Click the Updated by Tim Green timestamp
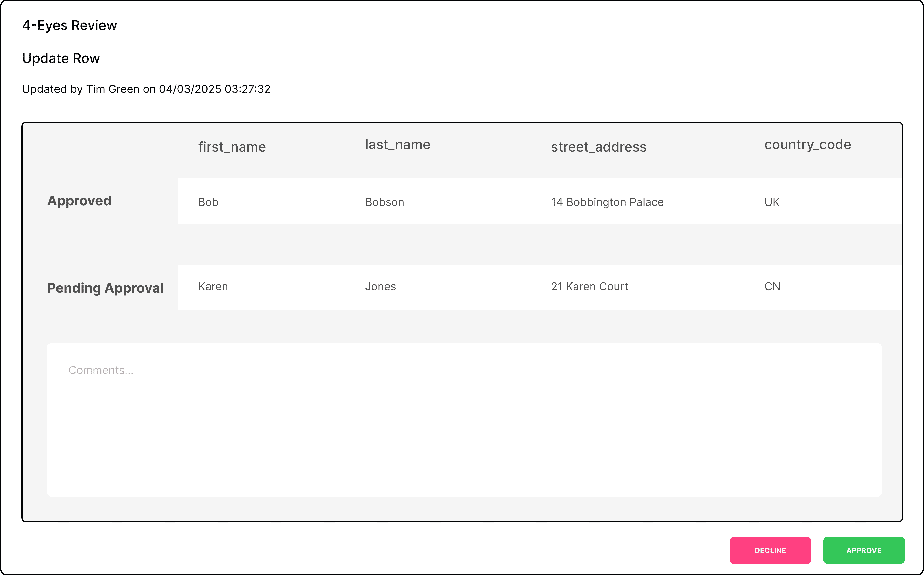This screenshot has height=575, width=924. pyautogui.click(x=146, y=89)
